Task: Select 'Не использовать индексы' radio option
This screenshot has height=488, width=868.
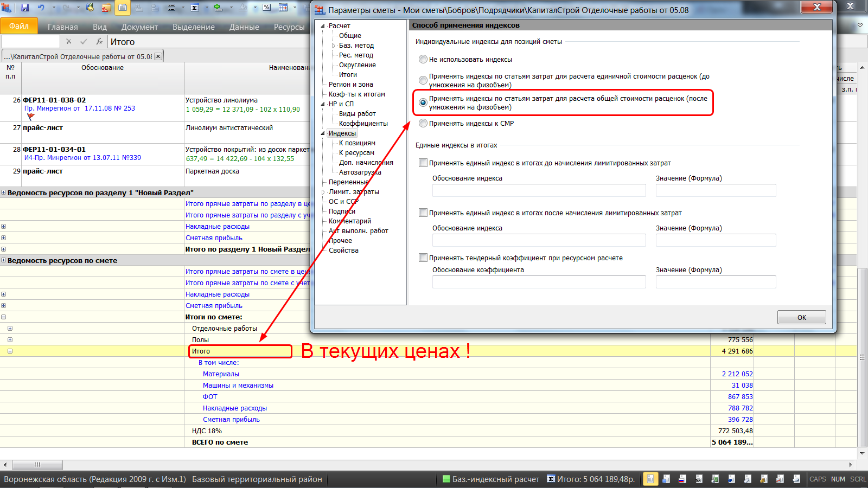Action: coord(423,60)
